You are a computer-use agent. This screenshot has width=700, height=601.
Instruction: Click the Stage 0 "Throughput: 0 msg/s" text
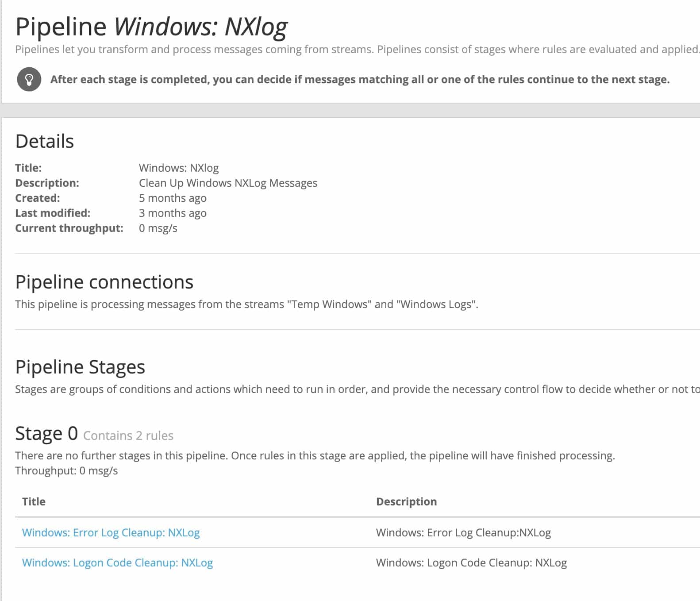66,470
